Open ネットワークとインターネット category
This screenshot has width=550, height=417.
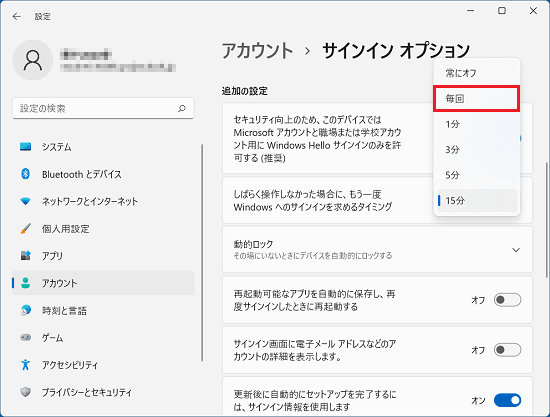[x=103, y=201]
